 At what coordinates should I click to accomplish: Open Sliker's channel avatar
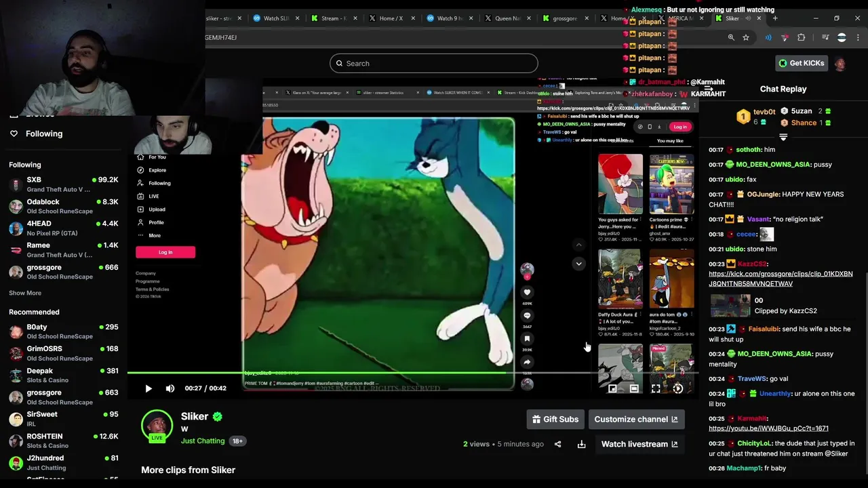point(157,426)
